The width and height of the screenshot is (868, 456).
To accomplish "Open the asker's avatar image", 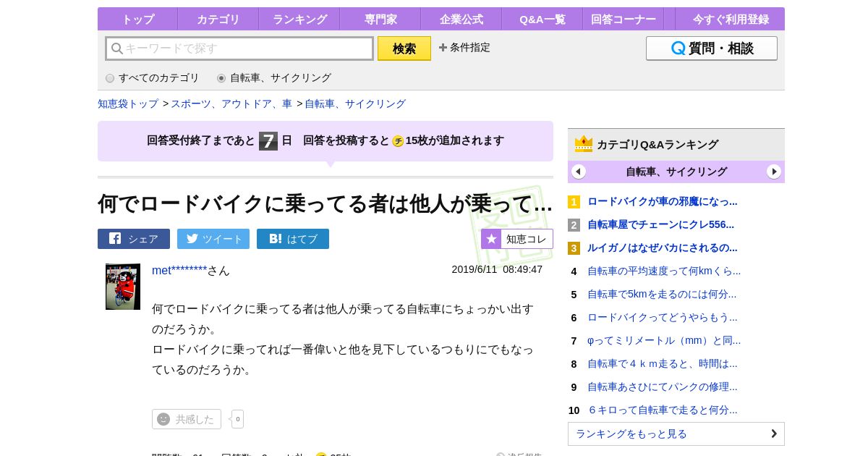I will [123, 287].
